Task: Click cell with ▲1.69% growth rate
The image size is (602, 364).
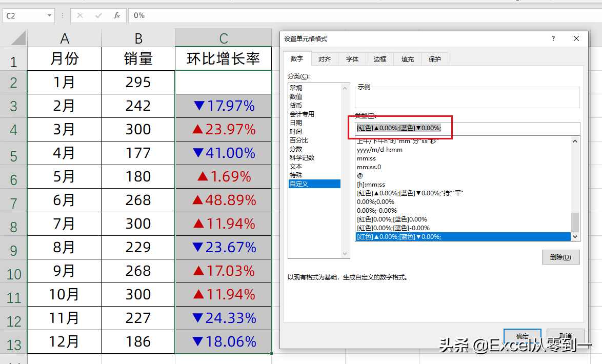Action: (x=224, y=177)
